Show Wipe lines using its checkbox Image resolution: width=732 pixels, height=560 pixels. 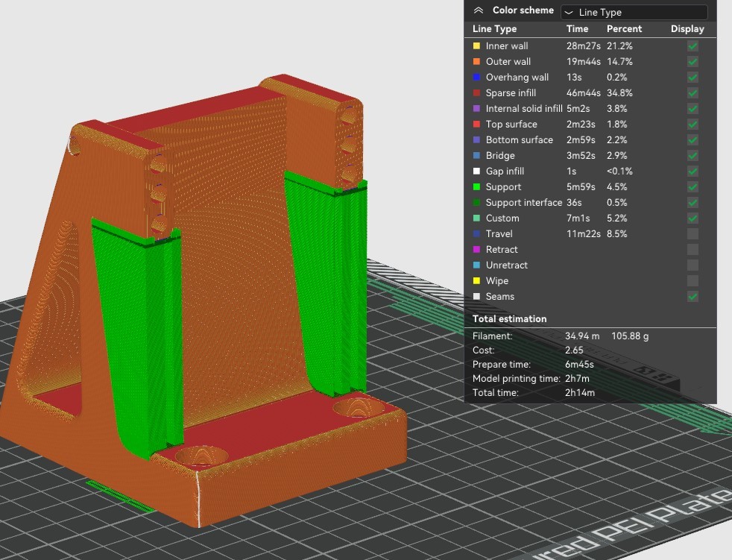(x=692, y=281)
